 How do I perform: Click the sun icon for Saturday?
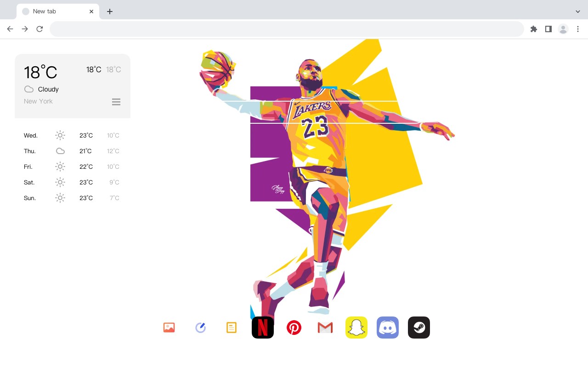(60, 182)
